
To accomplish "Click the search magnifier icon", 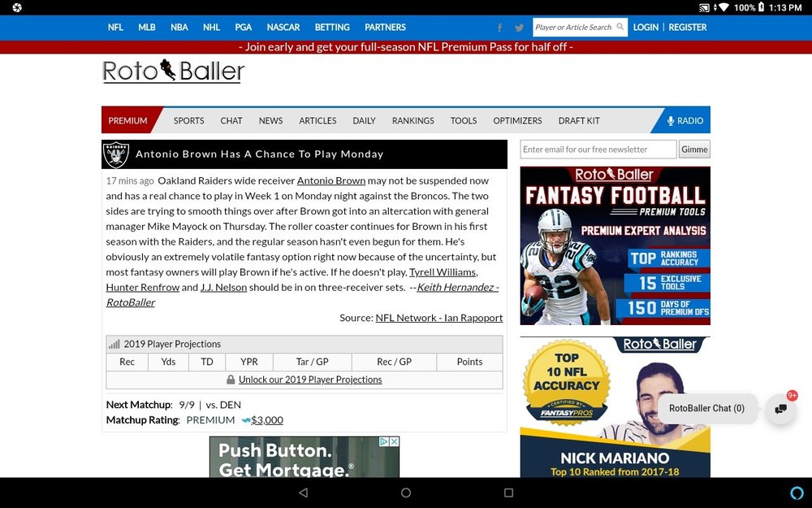I will [x=620, y=27].
